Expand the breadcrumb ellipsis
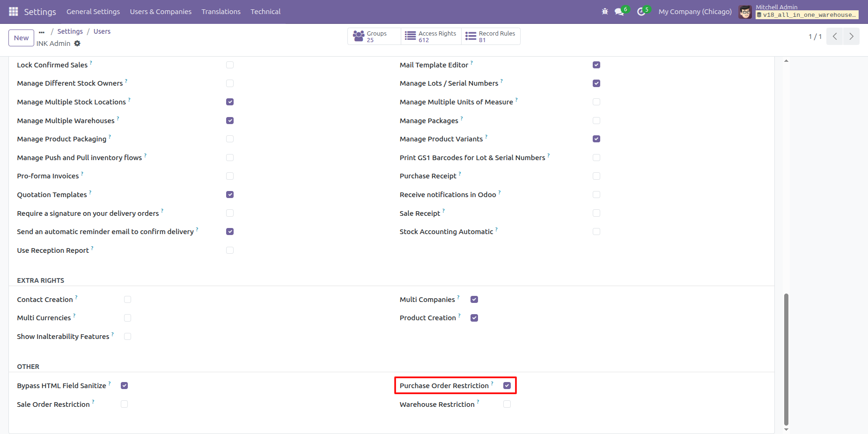Screen dimensions: 868x434 (42, 32)
